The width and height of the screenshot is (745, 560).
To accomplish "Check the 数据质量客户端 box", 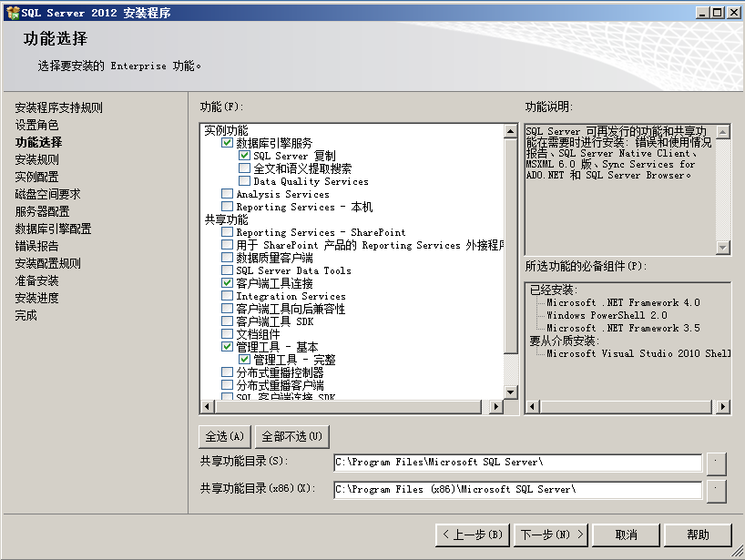I will pos(227,258).
